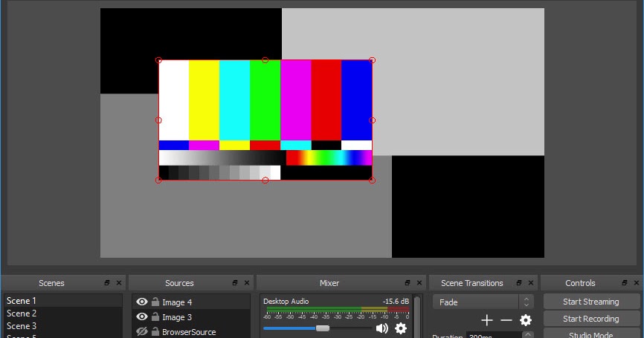Hide the Image 4 source
644x338 pixels.
pyautogui.click(x=142, y=302)
